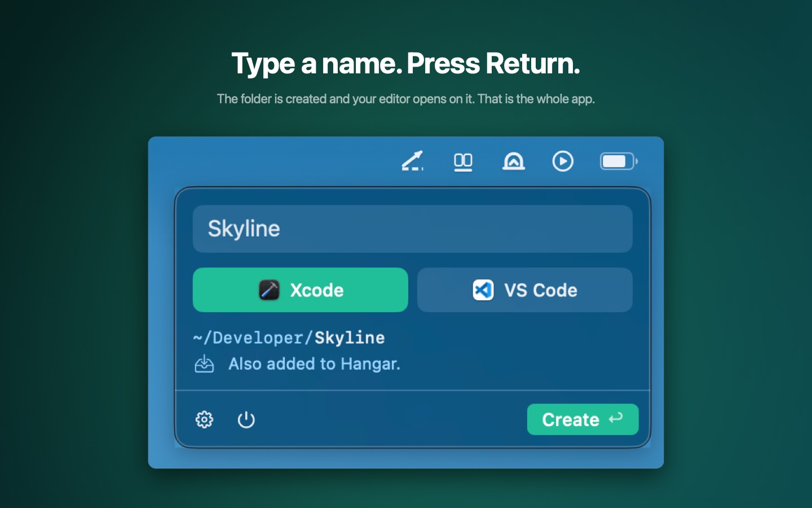812x508 pixels.
Task: Click the VS Code logo icon
Action: pyautogui.click(x=483, y=290)
